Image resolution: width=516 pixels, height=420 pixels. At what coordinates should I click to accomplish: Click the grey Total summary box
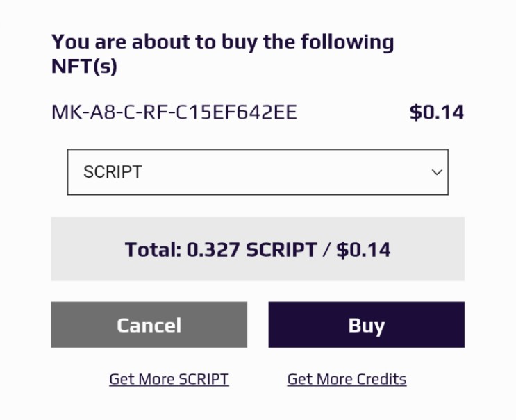click(258, 249)
